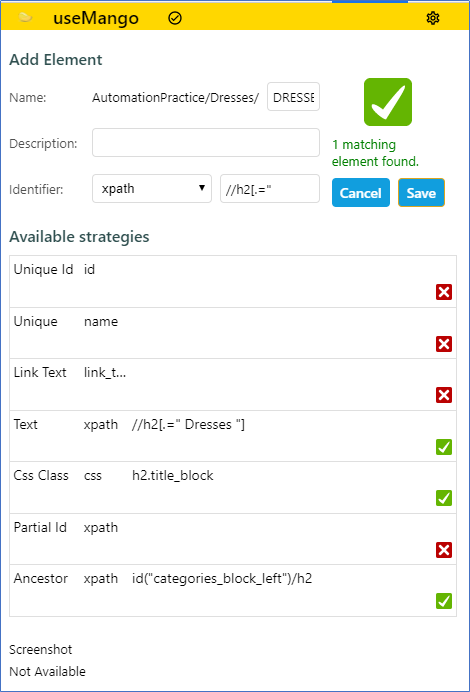Click green check of Text xpath strategy
Screen dimensions: 470x692
pyautogui.click(x=444, y=447)
